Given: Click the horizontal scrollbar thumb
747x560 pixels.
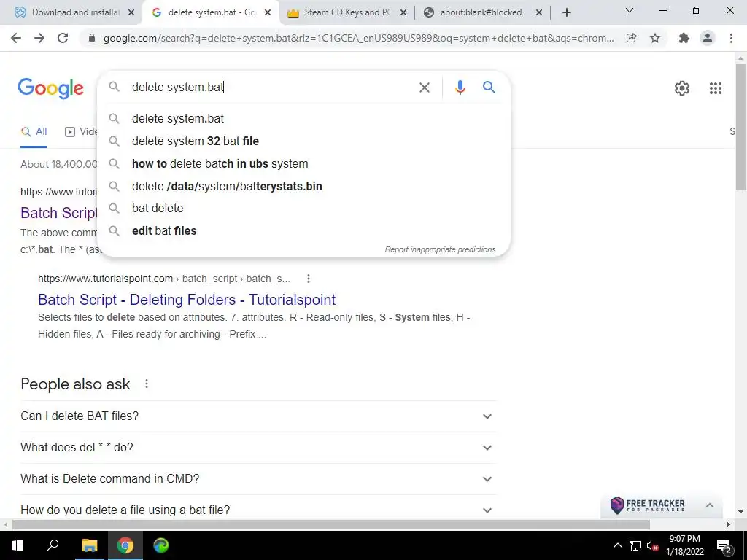Looking at the screenshot, I should tap(331, 524).
